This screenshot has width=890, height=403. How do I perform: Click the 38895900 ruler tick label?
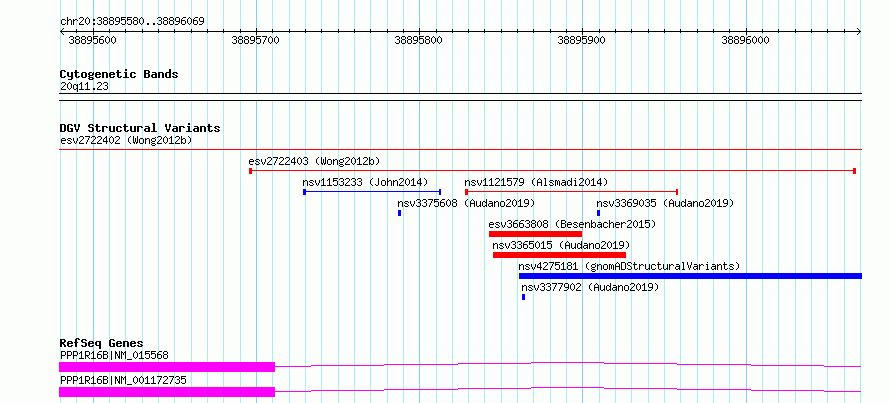click(x=582, y=40)
